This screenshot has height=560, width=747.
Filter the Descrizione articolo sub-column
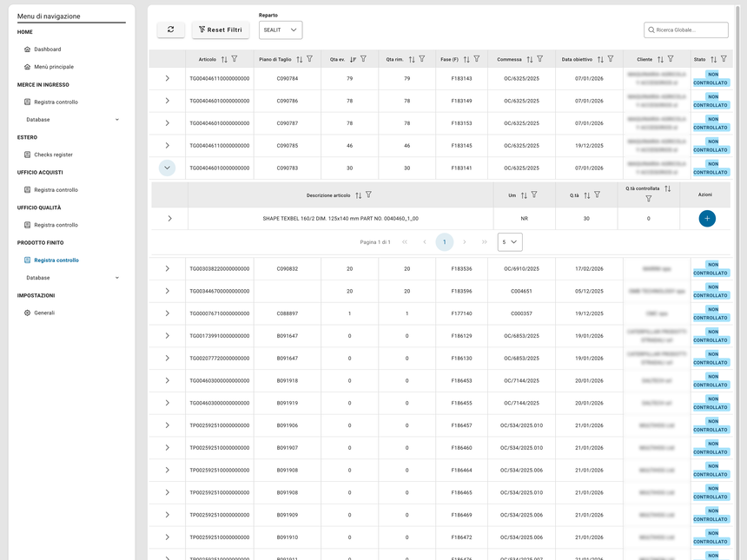click(x=368, y=195)
